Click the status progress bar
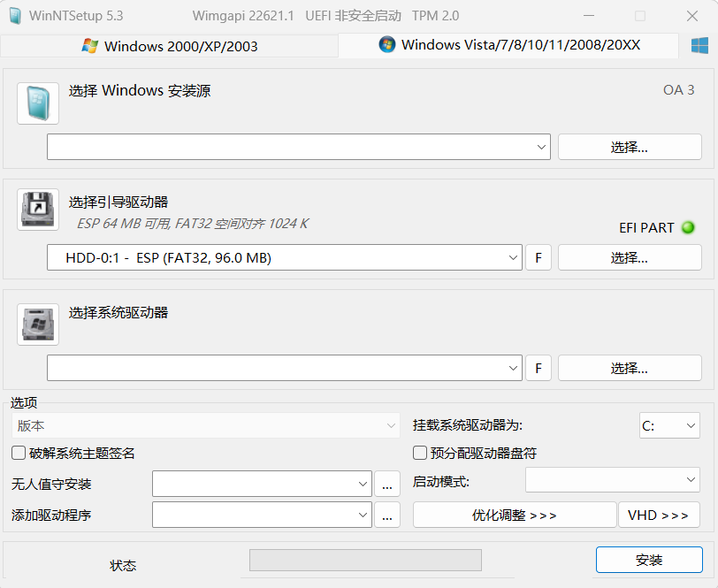The image size is (718, 588). point(365,560)
